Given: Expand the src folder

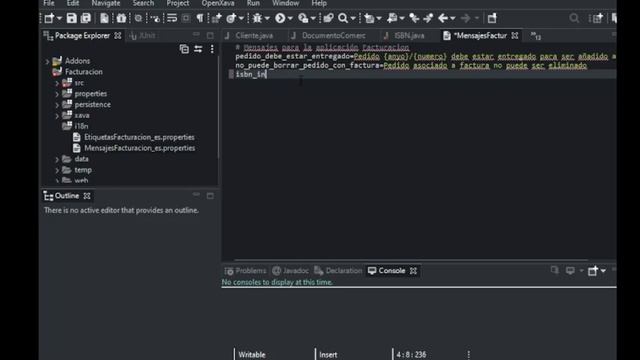Looking at the screenshot, I should 57,83.
